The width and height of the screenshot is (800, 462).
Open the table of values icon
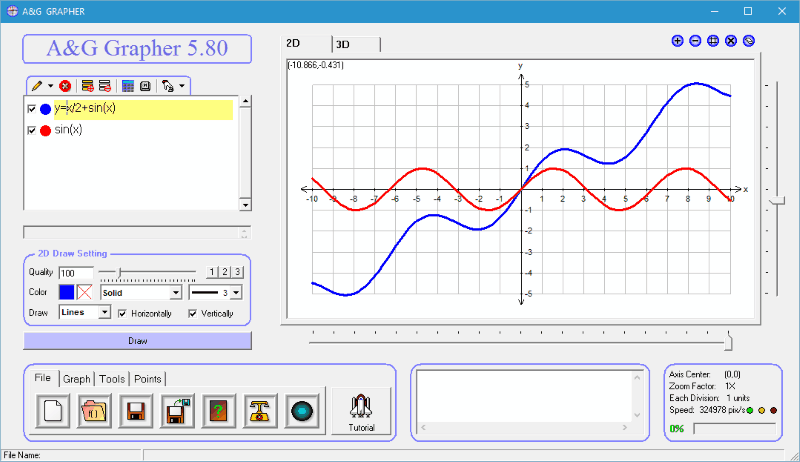pyautogui.click(x=128, y=86)
